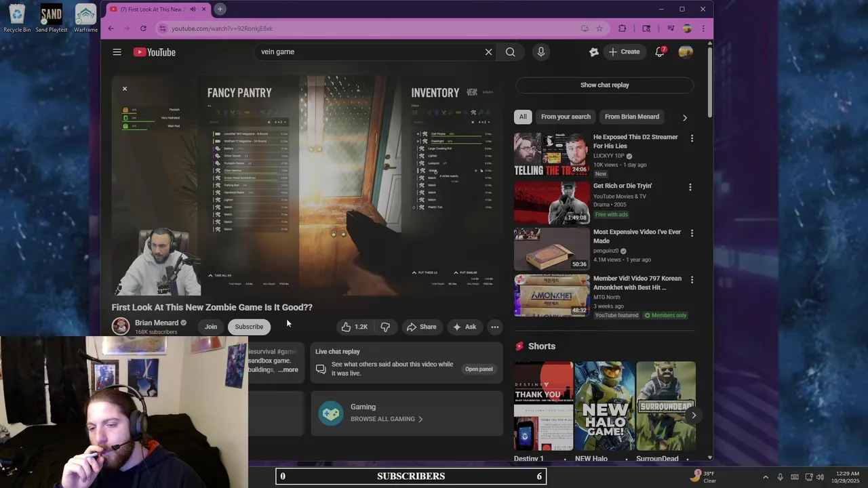Viewport: 868px width, 488px height.
Task: Open the YouTube hamburger guide menu
Action: pyautogui.click(x=117, y=52)
